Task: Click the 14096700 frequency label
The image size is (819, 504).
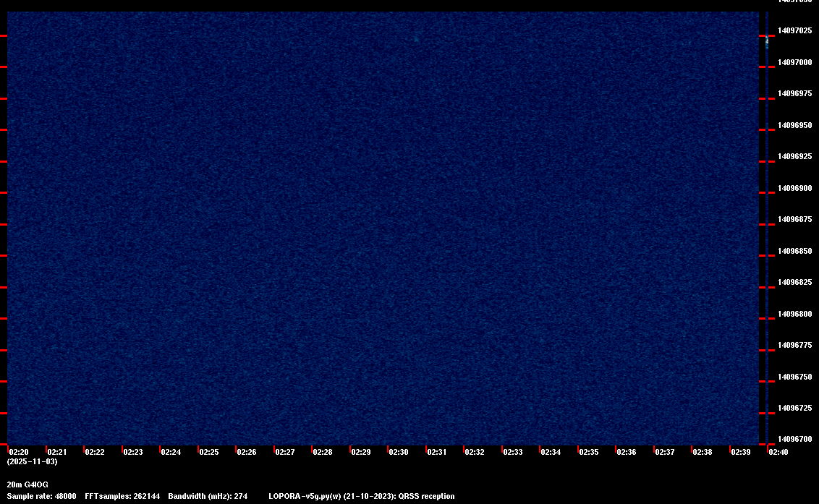Action: coord(795,439)
